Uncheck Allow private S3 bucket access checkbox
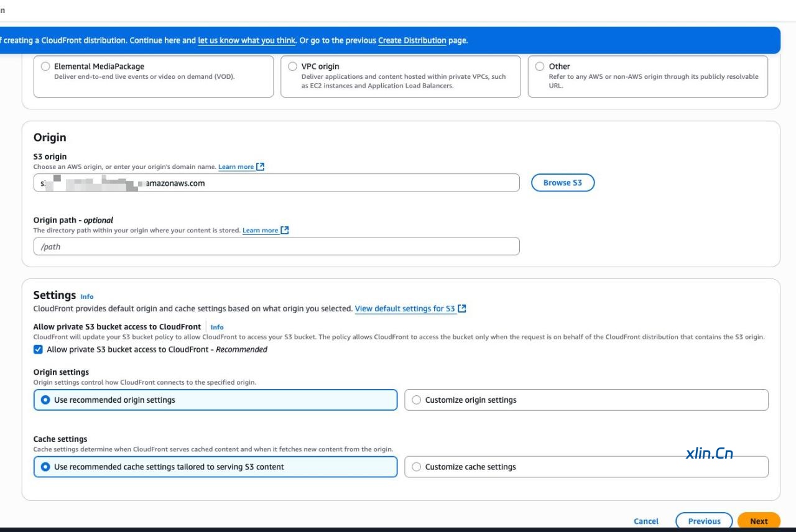 pos(39,349)
